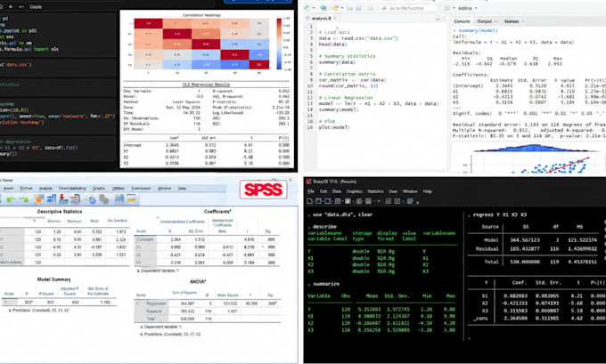This screenshot has height=364, width=606.
Task: Click 'OLS Regression Results' heading
Action: pyautogui.click(x=206, y=85)
